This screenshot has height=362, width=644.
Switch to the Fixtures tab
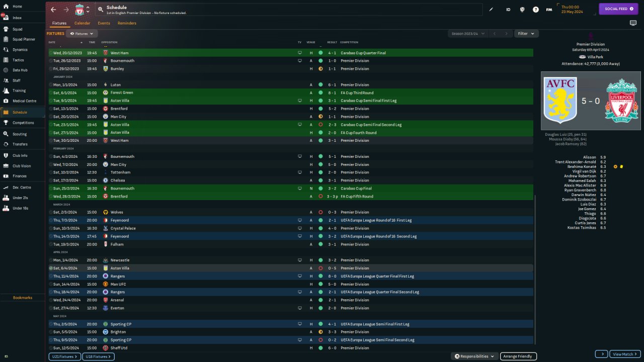click(x=59, y=23)
